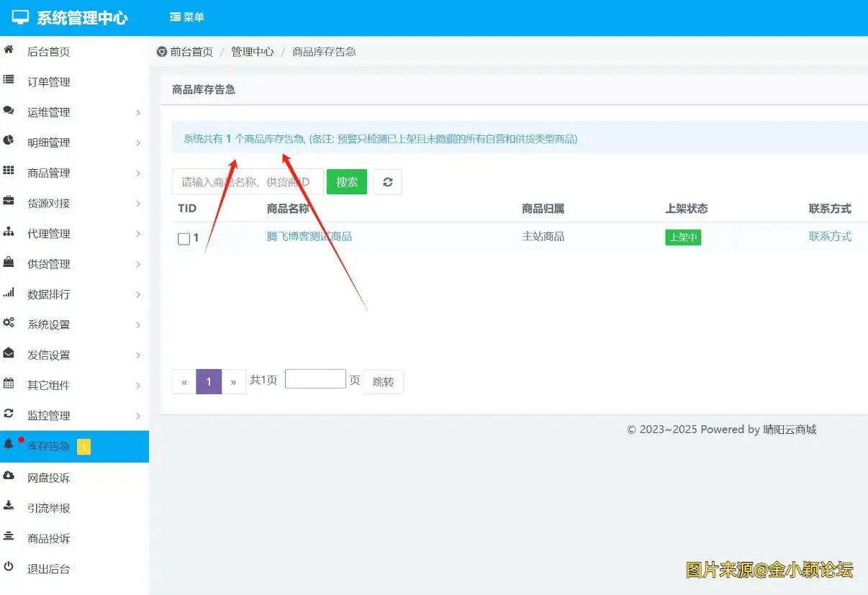Click the product name search input field
Image resolution: width=868 pixels, height=595 pixels.
tap(247, 182)
